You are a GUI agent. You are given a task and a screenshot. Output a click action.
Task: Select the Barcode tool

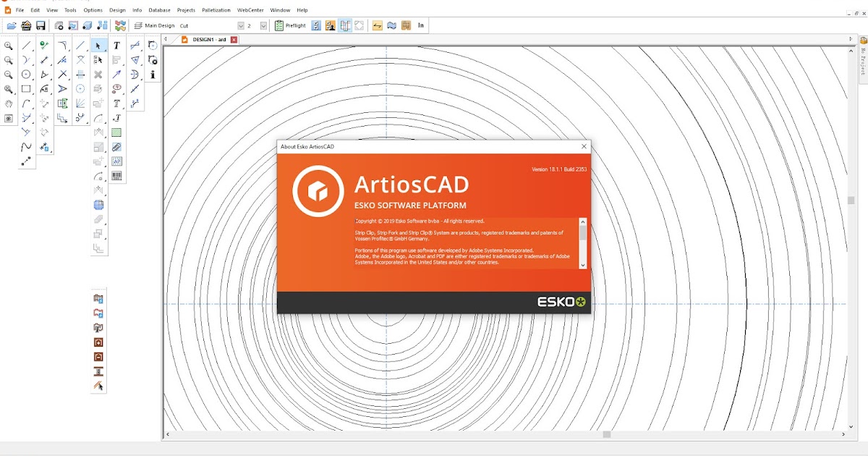116,176
